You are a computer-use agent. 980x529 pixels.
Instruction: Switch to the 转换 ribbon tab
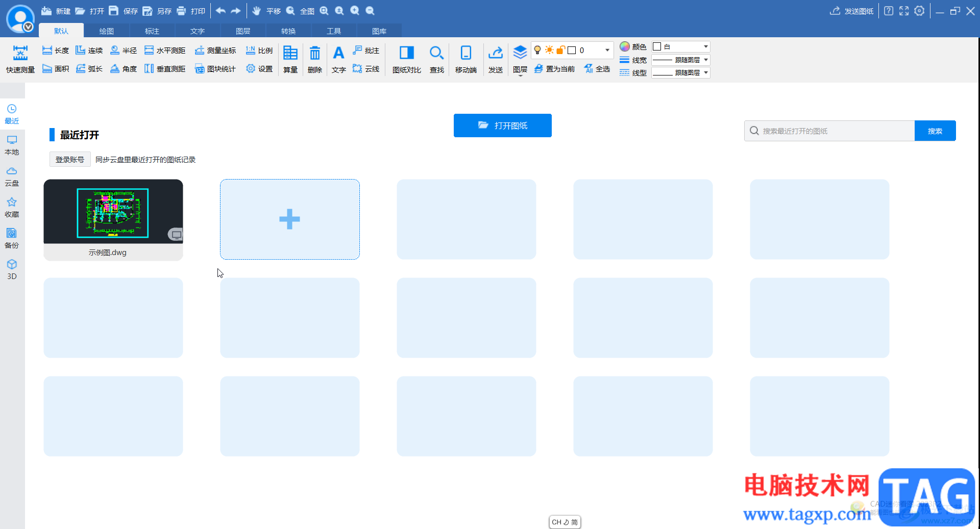click(288, 31)
